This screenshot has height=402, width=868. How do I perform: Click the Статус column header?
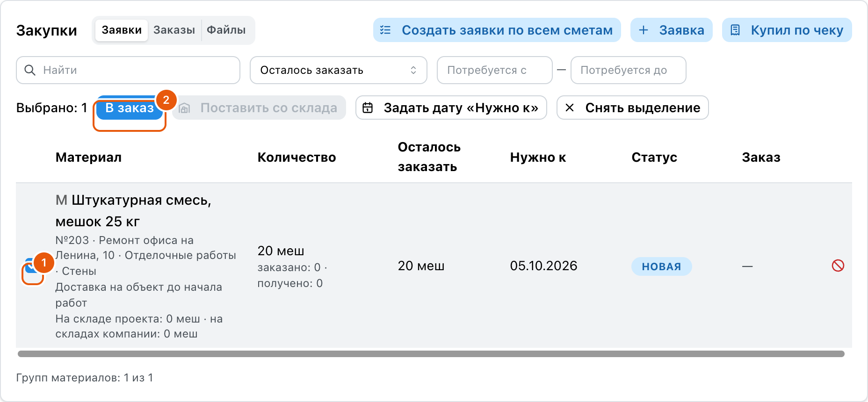pos(654,158)
